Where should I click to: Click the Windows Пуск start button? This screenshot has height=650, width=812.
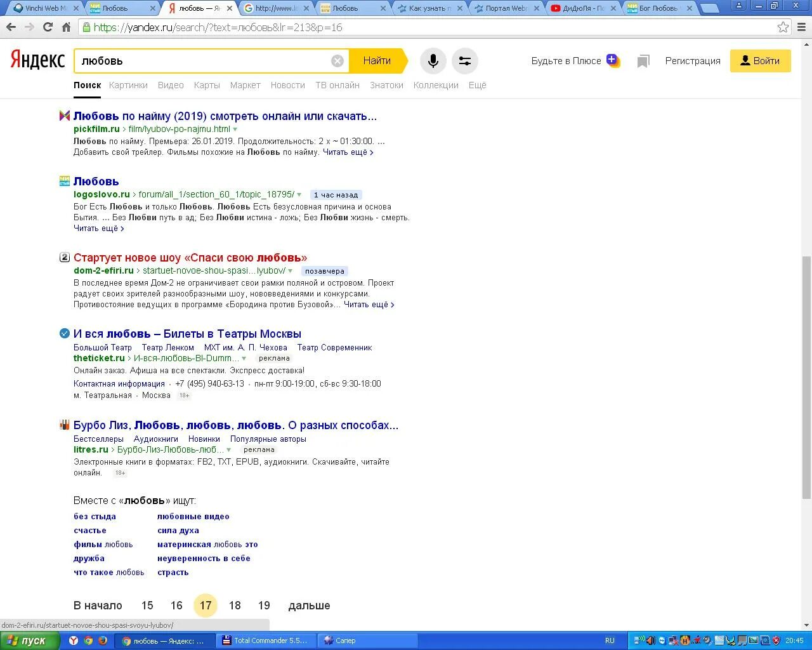[30, 640]
